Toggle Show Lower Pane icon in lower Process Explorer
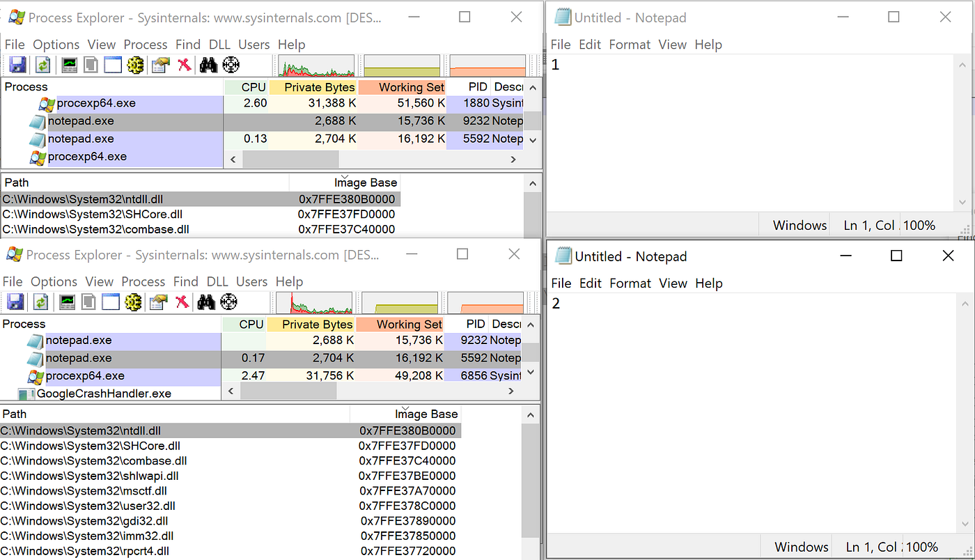The width and height of the screenshot is (975, 560). [x=111, y=302]
